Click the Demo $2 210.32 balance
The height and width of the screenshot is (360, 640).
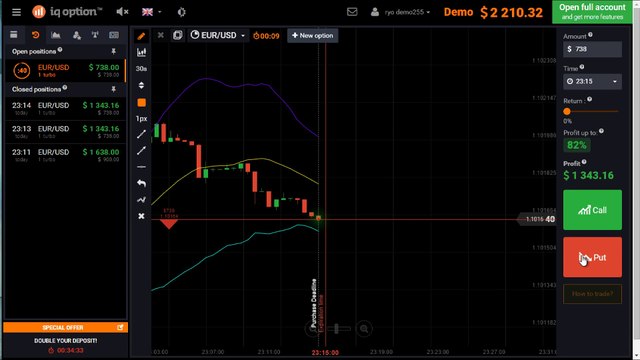[x=493, y=12]
